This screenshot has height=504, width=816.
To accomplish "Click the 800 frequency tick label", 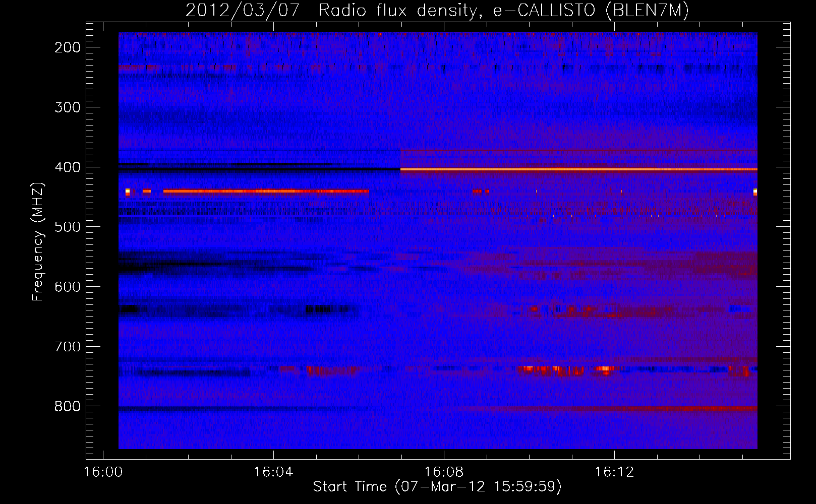I will tap(68, 406).
